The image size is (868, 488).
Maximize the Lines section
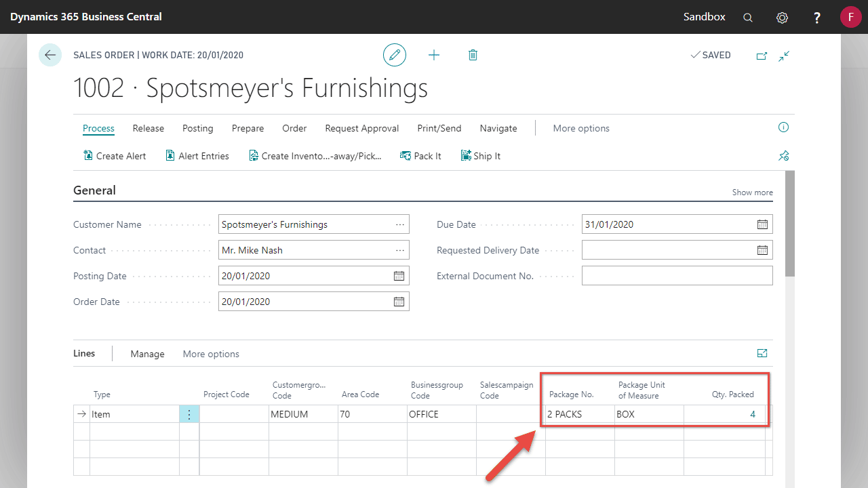pos(762,353)
